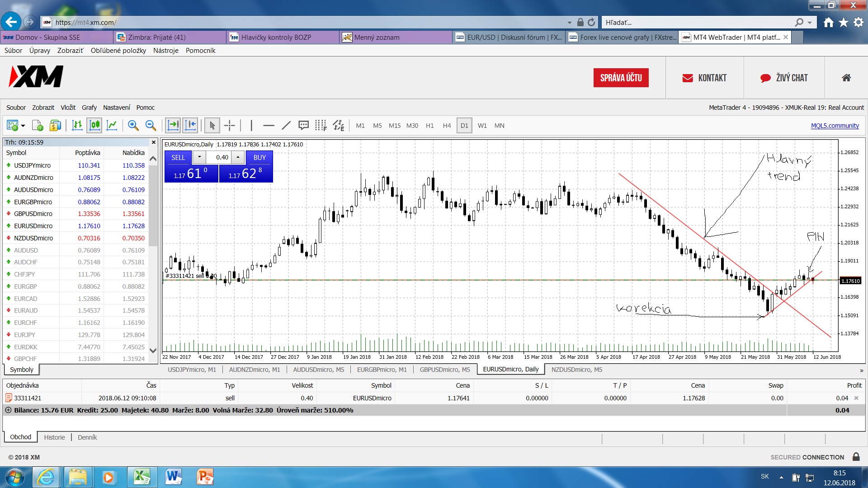
Task: Open the Nastavení menu
Action: (x=116, y=108)
